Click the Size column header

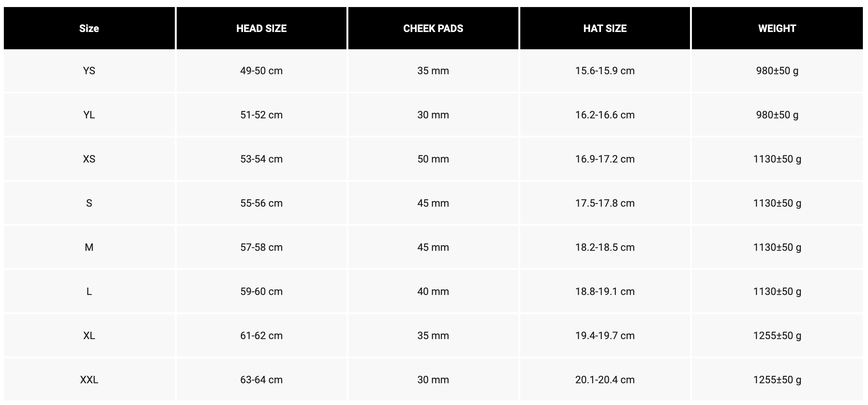89,28
